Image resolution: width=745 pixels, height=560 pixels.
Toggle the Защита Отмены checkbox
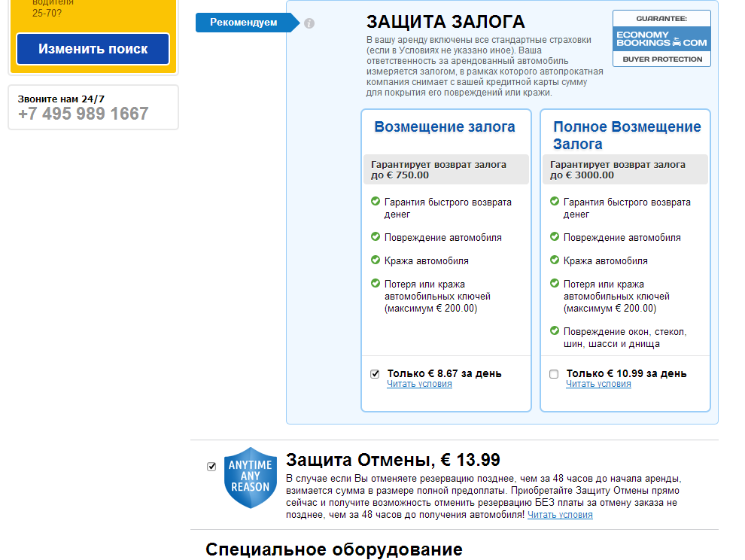click(212, 467)
